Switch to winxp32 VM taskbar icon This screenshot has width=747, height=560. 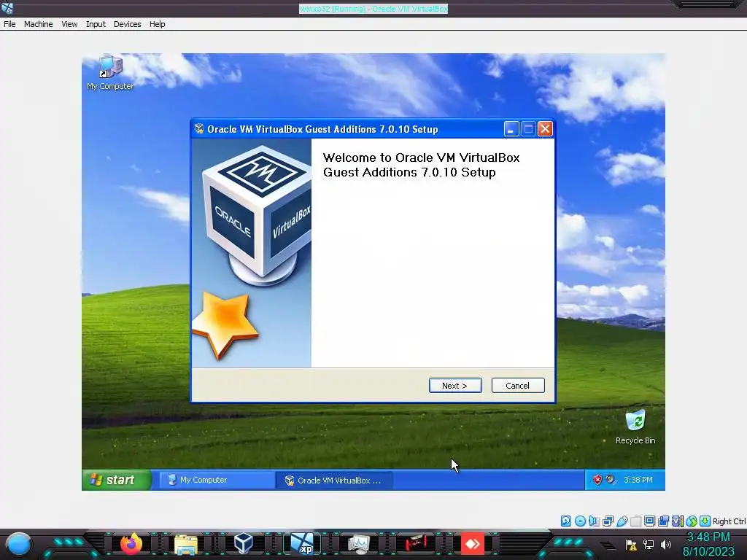(x=302, y=544)
